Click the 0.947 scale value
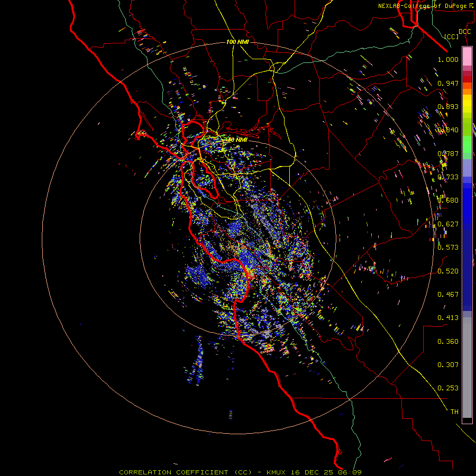The image size is (476, 476). click(x=448, y=83)
